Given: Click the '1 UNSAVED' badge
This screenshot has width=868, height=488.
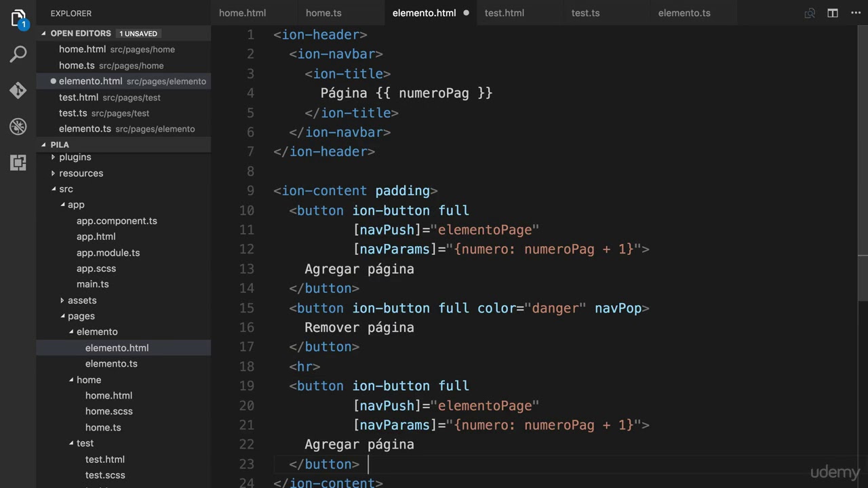Looking at the screenshot, I should coord(138,33).
